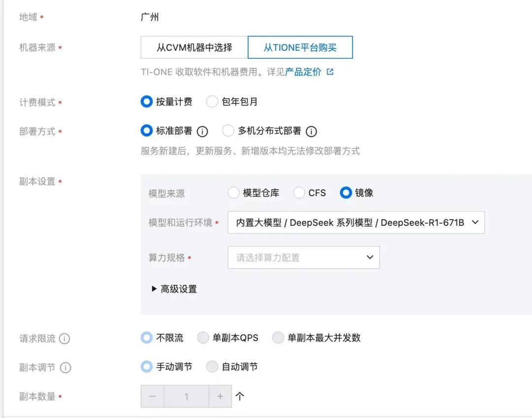Choose 自动调节 replica scaling option
The width and height of the screenshot is (532, 418).
[212, 367]
